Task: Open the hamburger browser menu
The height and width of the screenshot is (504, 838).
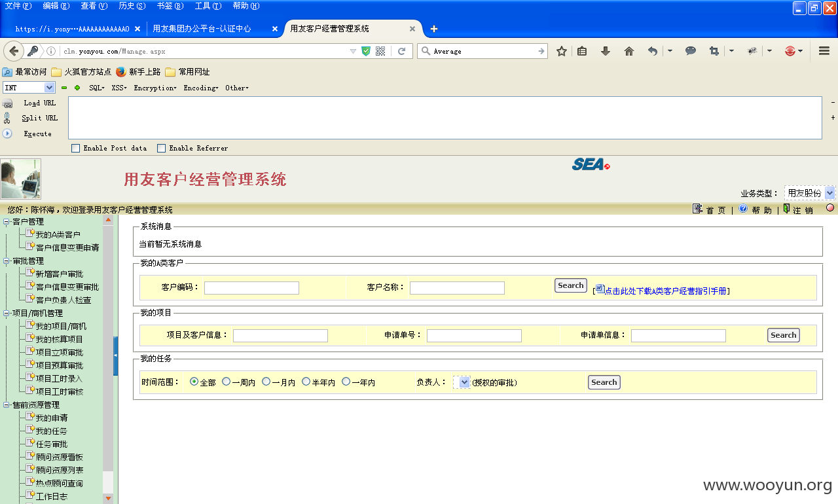Action: point(824,51)
